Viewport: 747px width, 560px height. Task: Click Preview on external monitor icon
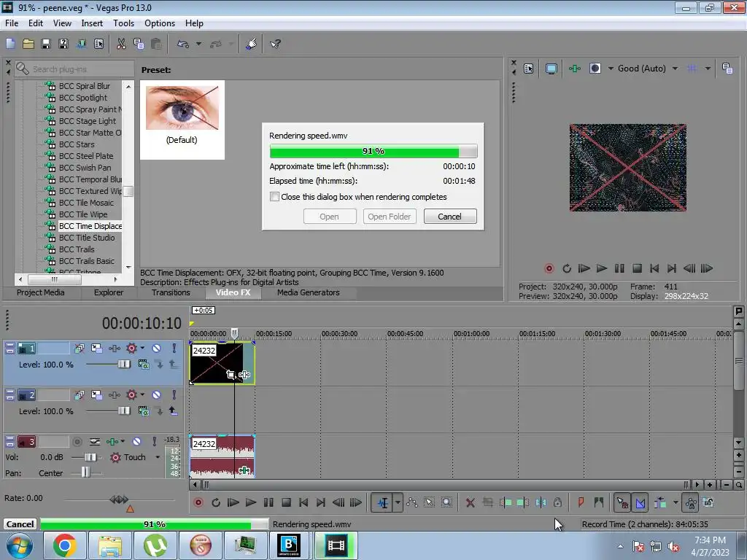coord(551,69)
